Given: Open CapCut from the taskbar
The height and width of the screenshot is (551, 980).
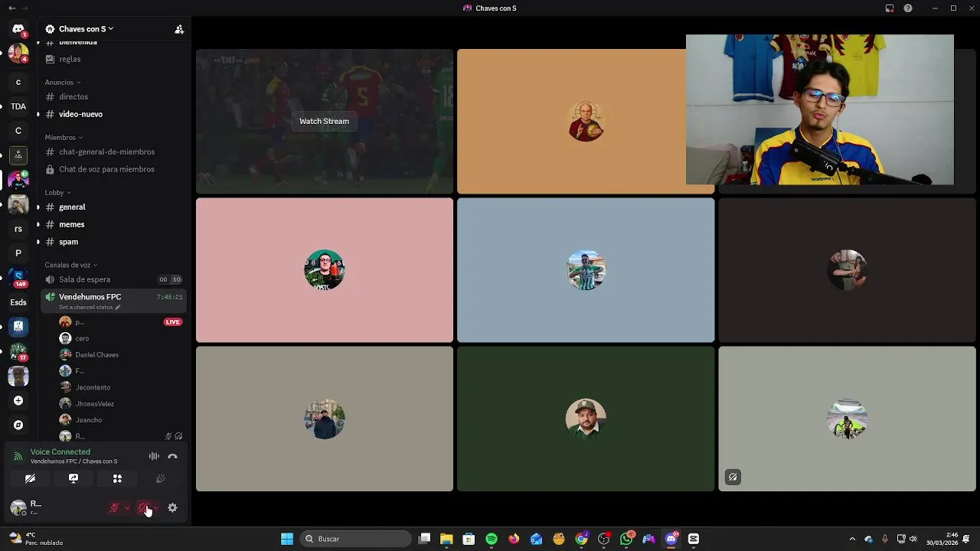Looking at the screenshot, I should click(694, 539).
